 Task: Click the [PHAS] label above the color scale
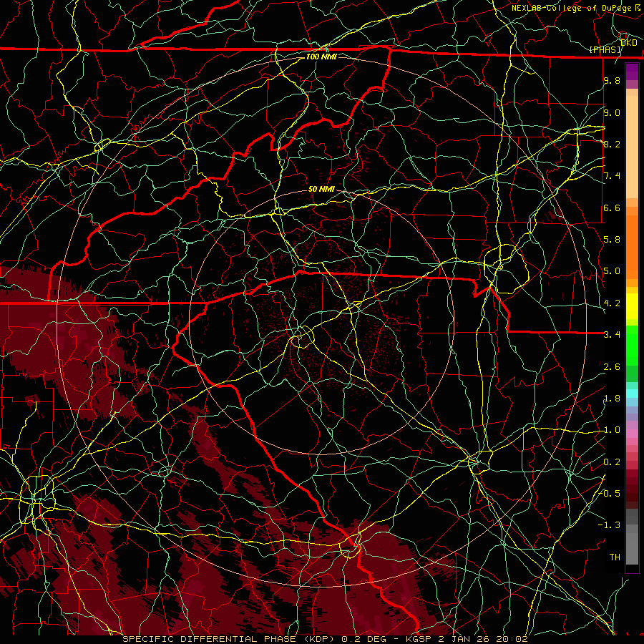[605, 49]
